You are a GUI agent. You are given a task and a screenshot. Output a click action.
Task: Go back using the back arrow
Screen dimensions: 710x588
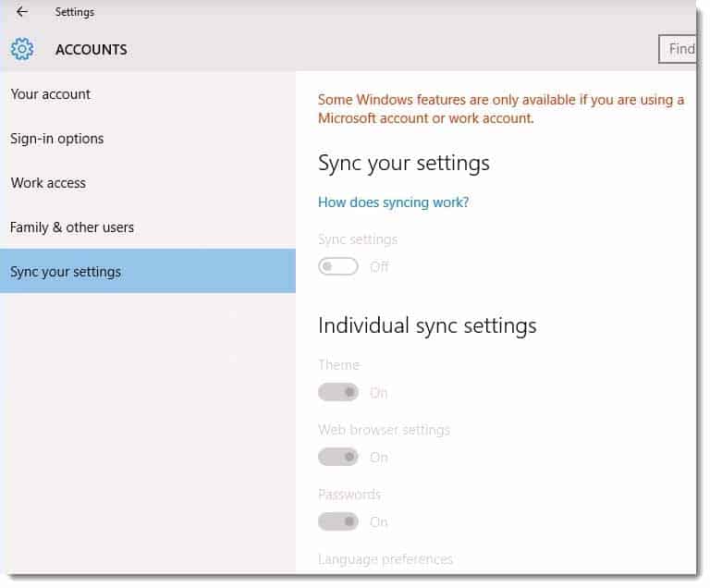(22, 12)
